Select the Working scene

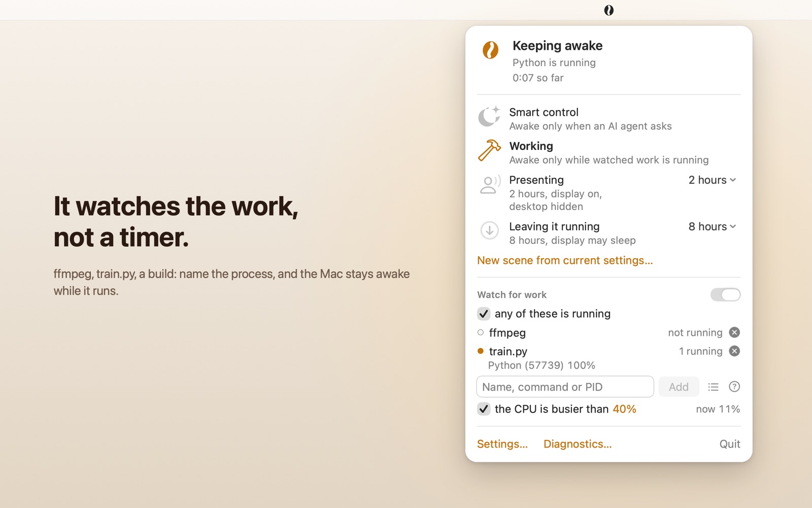click(608, 152)
